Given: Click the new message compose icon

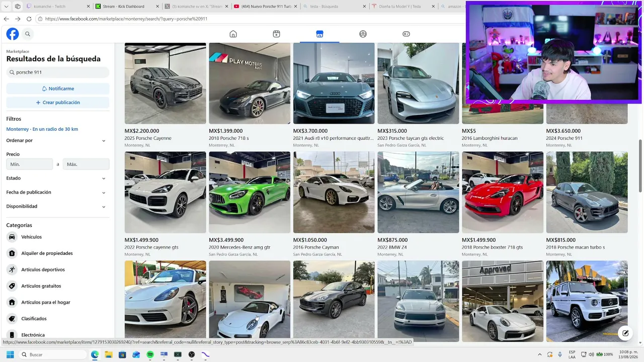Looking at the screenshot, I should (625, 333).
